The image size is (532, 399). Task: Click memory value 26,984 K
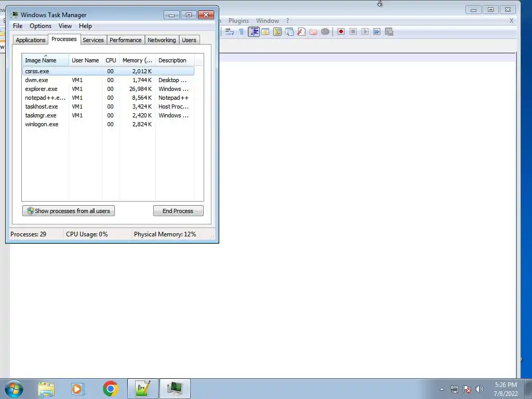(x=140, y=89)
